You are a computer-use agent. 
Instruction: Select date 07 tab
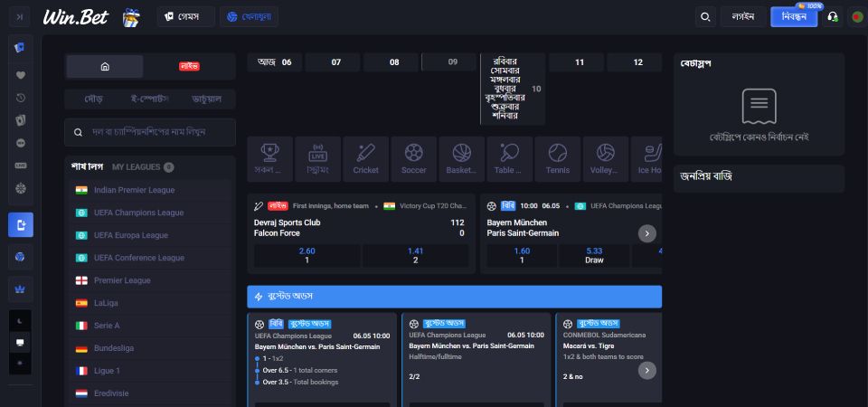(334, 62)
